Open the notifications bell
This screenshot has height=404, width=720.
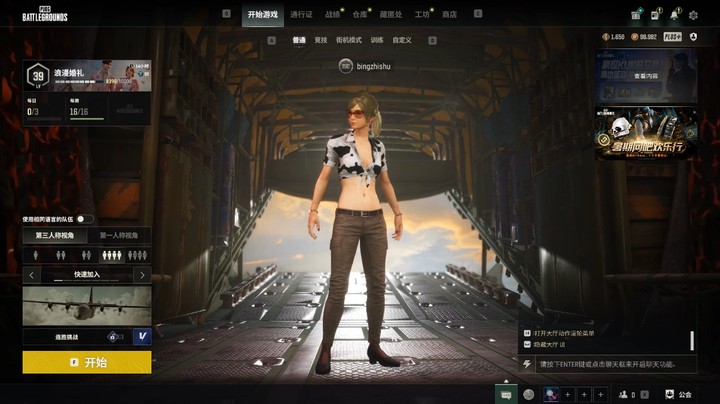(674, 15)
